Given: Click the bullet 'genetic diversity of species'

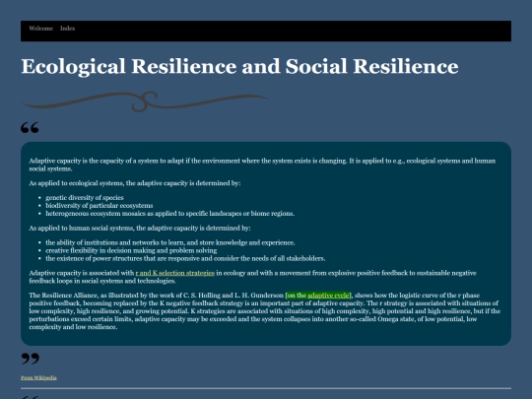Looking at the screenshot, I should [x=85, y=197].
